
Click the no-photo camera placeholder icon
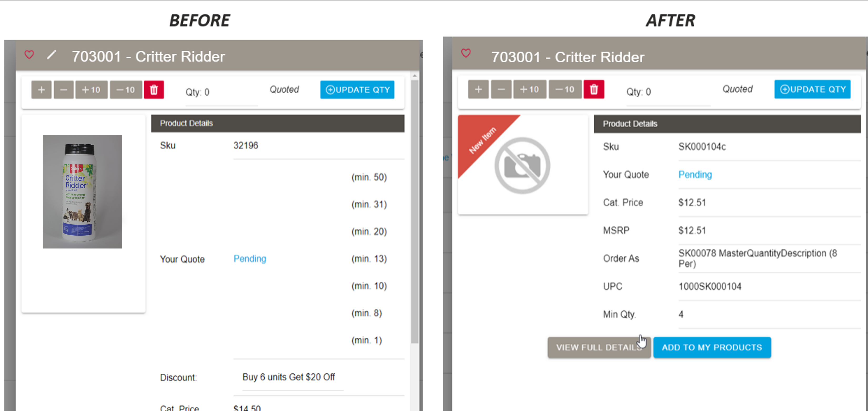pyautogui.click(x=523, y=165)
